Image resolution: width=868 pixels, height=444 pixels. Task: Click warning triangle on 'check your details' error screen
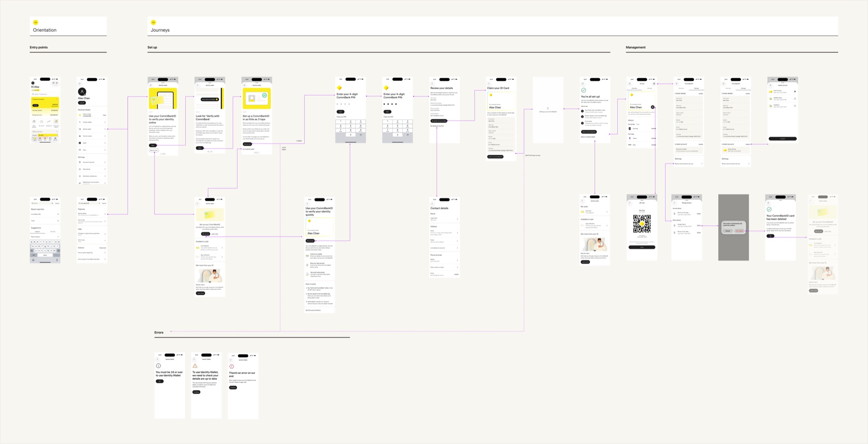pos(195,366)
